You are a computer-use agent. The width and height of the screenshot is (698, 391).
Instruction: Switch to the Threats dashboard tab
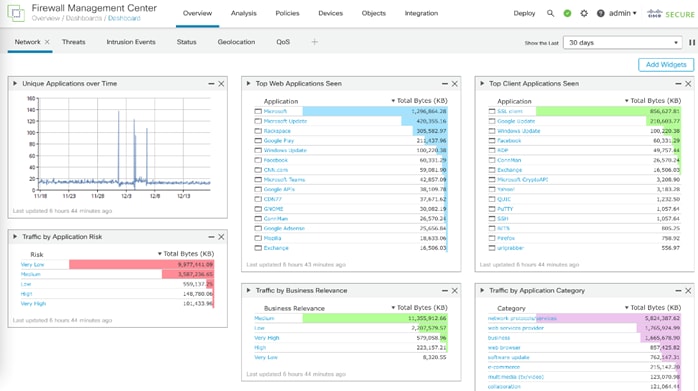pos(73,42)
